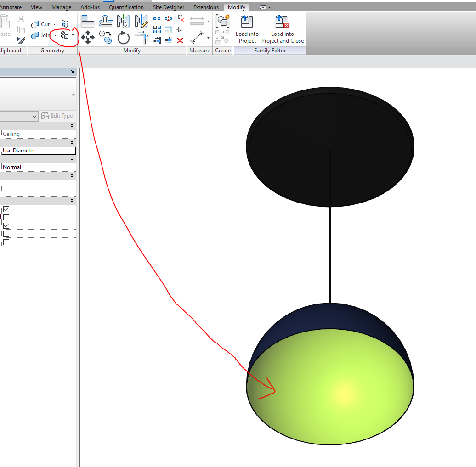Viewport: 476px width, 467px height.
Task: Expand the Cut tool dropdown arrow
Action: [x=55, y=24]
